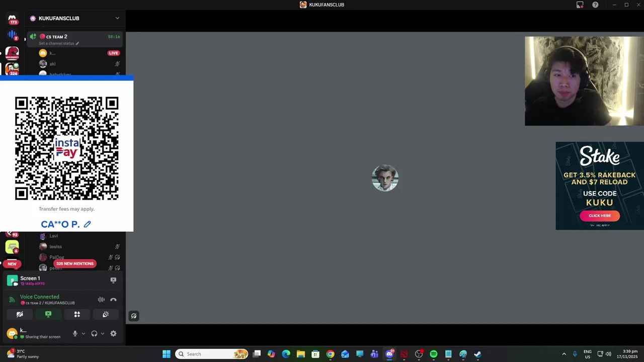The width and height of the screenshot is (644, 362).
Task: Click the center user avatar in stream
Action: [385, 178]
